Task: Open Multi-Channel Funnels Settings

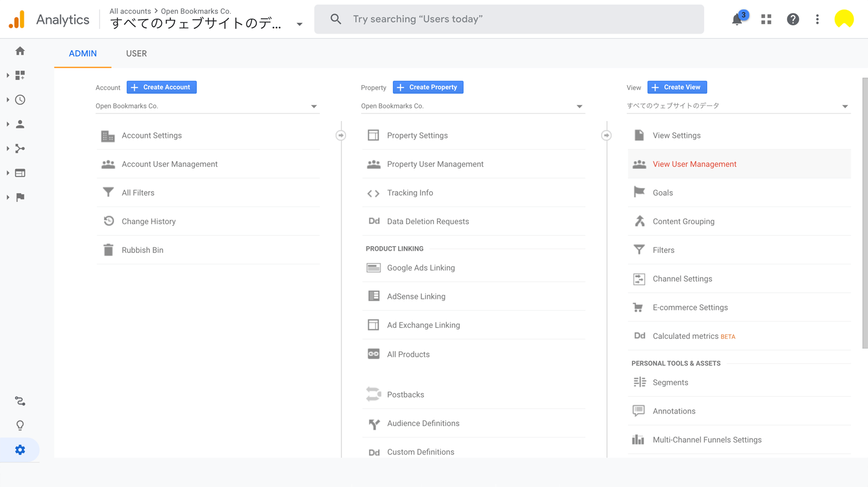Action: point(707,440)
